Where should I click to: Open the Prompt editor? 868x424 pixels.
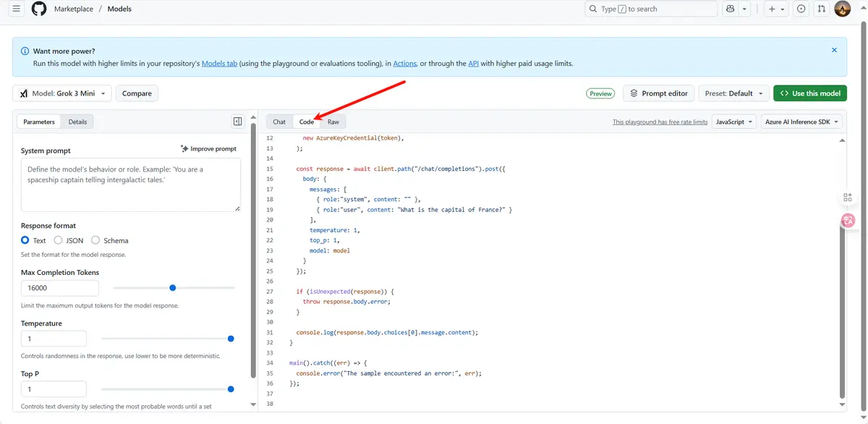tap(658, 93)
